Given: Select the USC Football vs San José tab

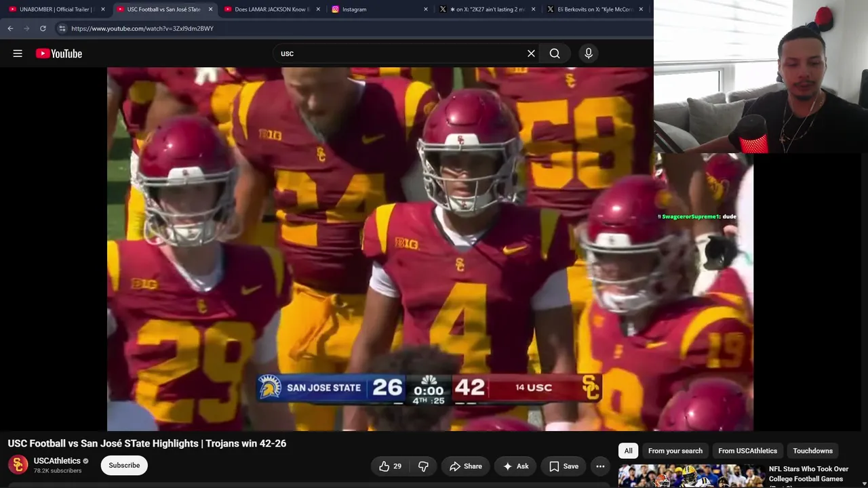Looking at the screenshot, I should [163, 9].
